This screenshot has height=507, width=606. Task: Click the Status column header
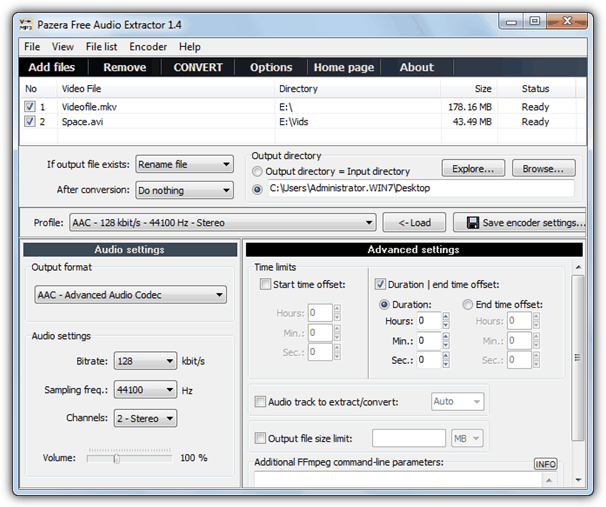[x=536, y=89]
